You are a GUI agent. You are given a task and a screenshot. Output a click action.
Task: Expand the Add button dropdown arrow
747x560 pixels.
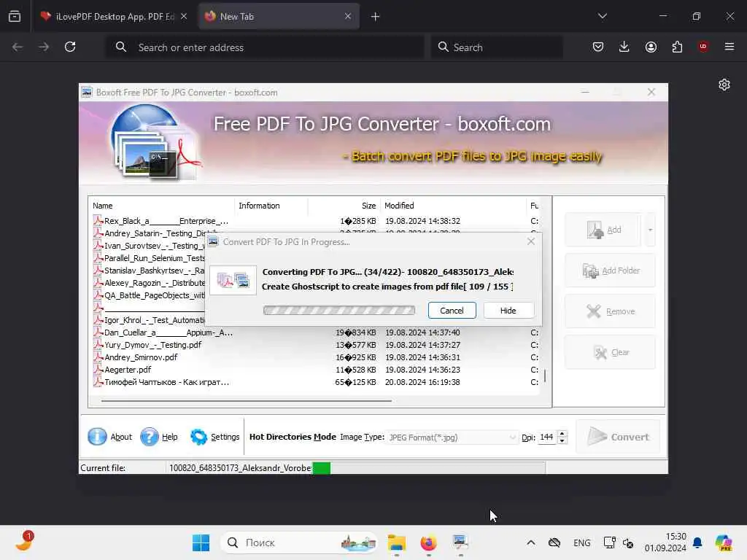click(x=650, y=230)
